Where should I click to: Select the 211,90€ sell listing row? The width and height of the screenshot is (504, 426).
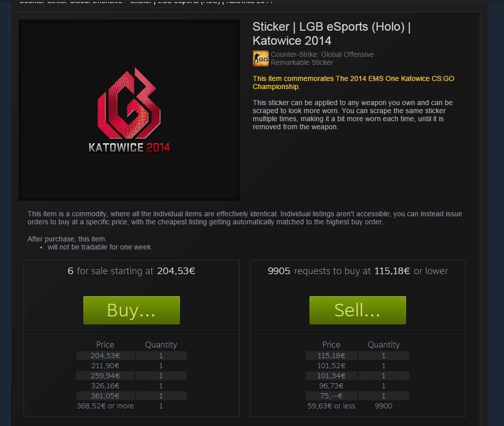point(132,366)
